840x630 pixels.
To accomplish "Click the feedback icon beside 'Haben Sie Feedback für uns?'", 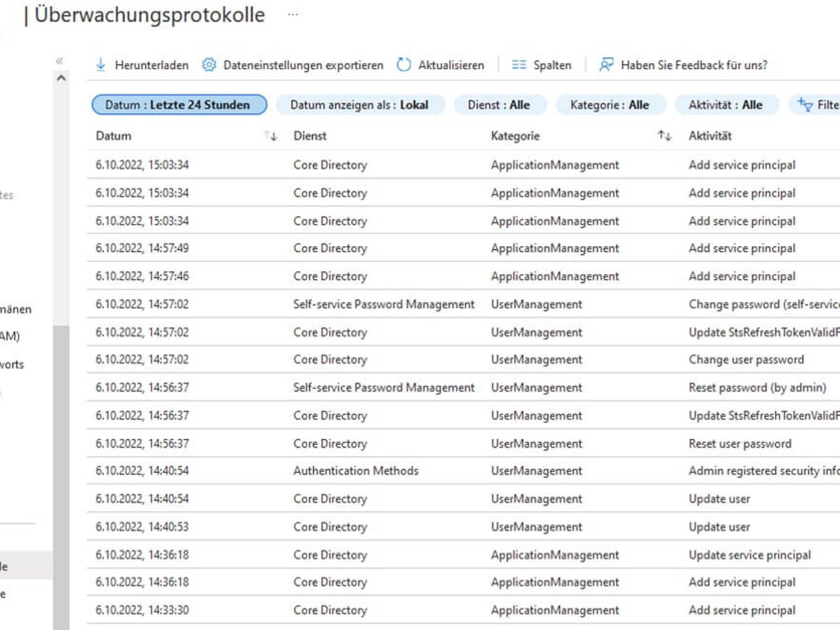I will (x=607, y=64).
